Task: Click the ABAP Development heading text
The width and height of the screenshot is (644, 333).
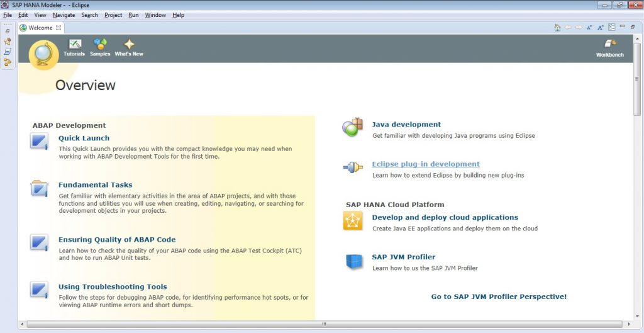Action: point(69,125)
